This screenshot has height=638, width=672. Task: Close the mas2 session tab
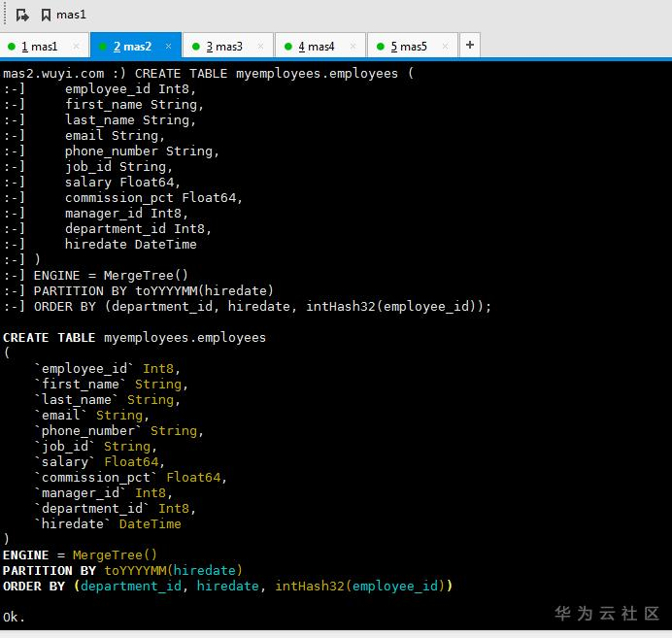point(168,46)
